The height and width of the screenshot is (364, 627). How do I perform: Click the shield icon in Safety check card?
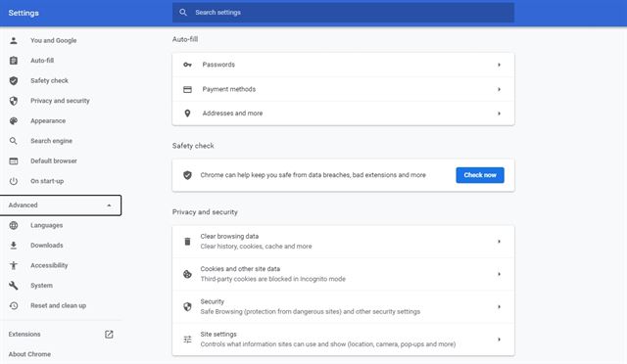click(187, 175)
